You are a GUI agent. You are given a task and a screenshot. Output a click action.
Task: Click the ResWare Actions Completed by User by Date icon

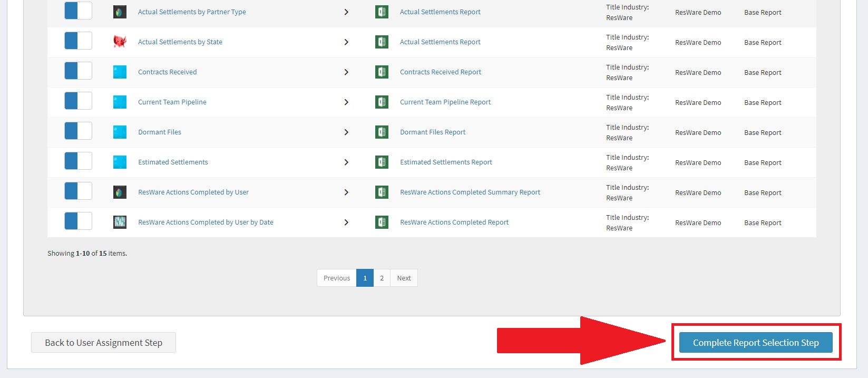point(120,222)
